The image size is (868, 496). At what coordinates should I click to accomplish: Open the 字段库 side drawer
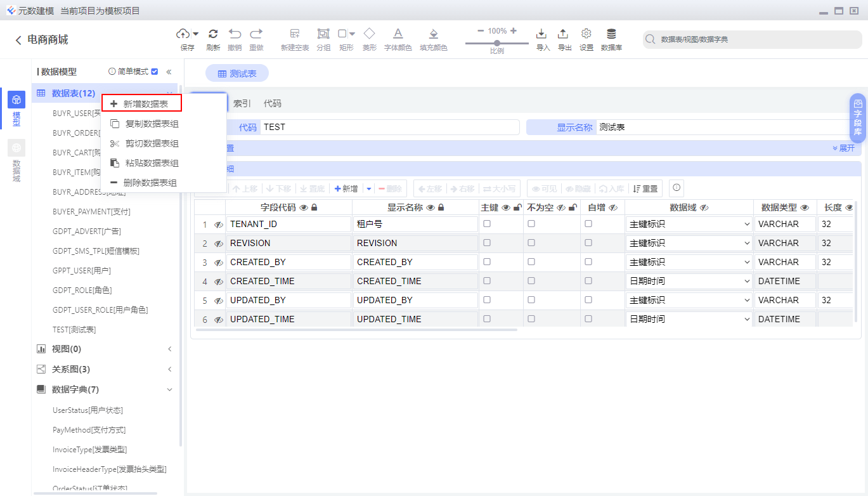(858, 118)
